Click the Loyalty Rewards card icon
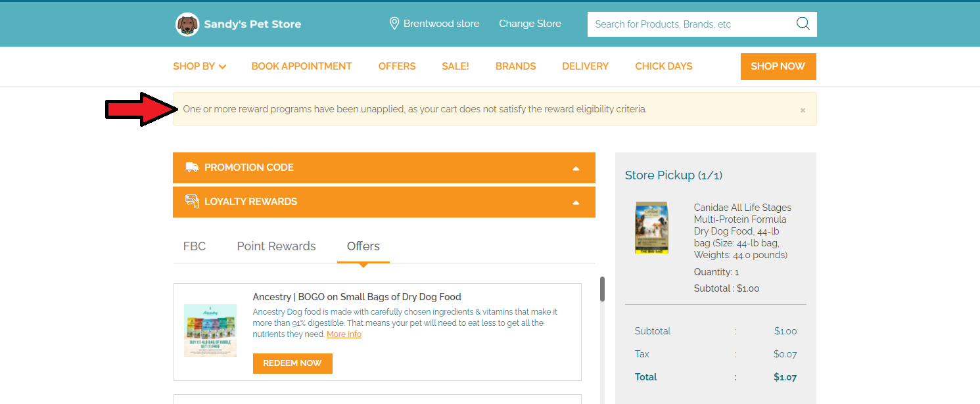Image resolution: width=980 pixels, height=404 pixels. click(x=192, y=202)
